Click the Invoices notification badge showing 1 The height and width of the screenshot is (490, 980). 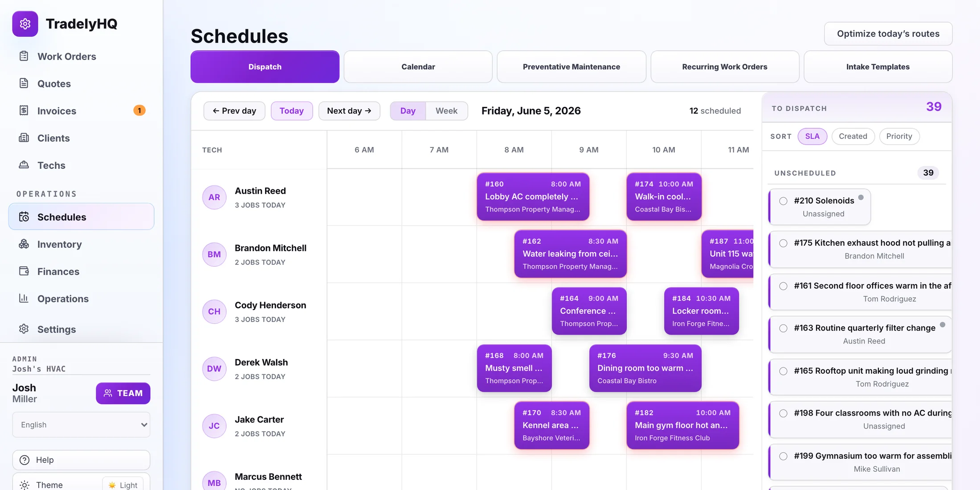(139, 110)
